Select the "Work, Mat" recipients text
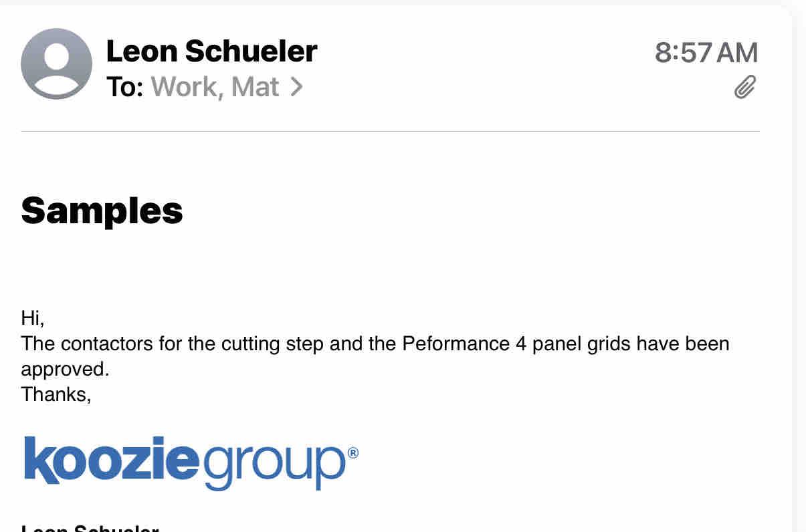806x532 pixels. click(215, 87)
